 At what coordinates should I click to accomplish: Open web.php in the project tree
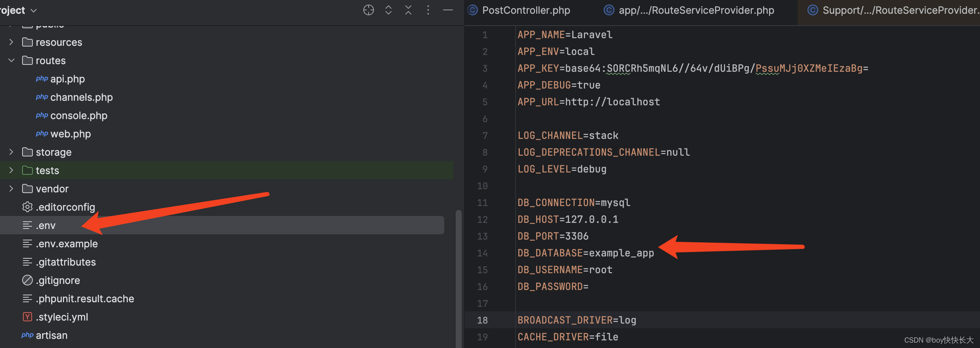(x=71, y=134)
